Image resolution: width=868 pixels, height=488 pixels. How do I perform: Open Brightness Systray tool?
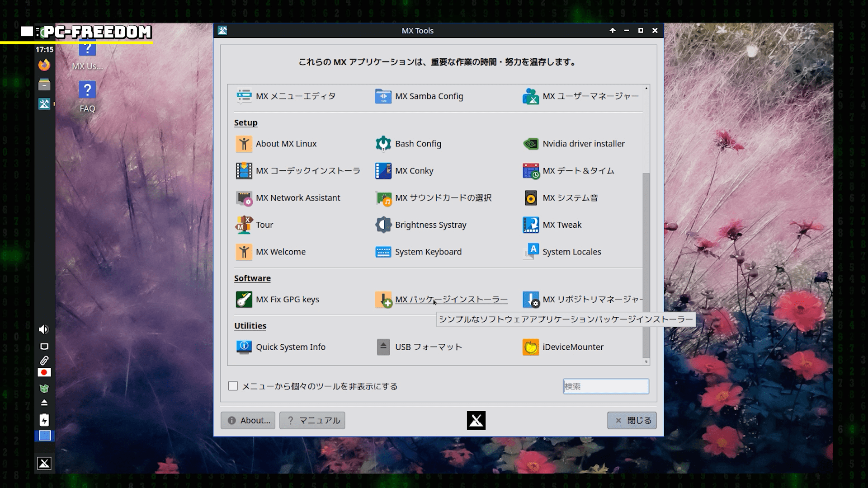coord(430,225)
